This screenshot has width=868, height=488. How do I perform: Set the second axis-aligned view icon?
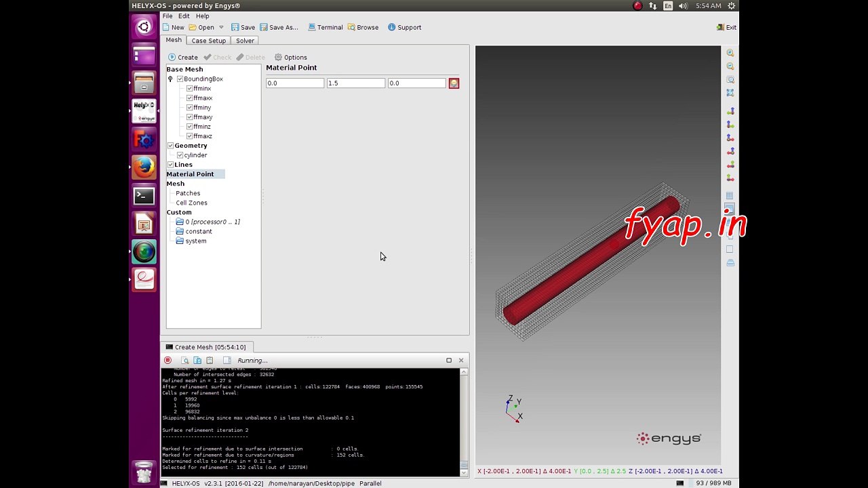[730, 125]
